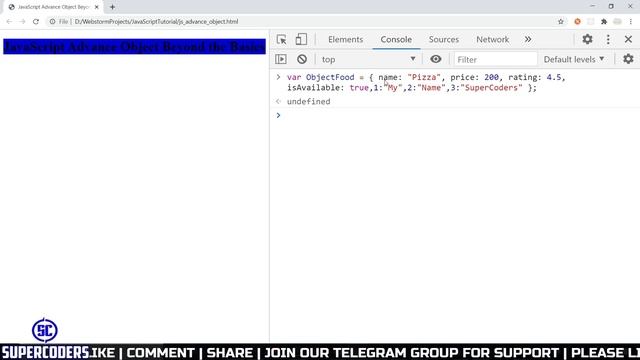Screen dimensions: 640x360
Task: Open the Network tab
Action: 492,40
